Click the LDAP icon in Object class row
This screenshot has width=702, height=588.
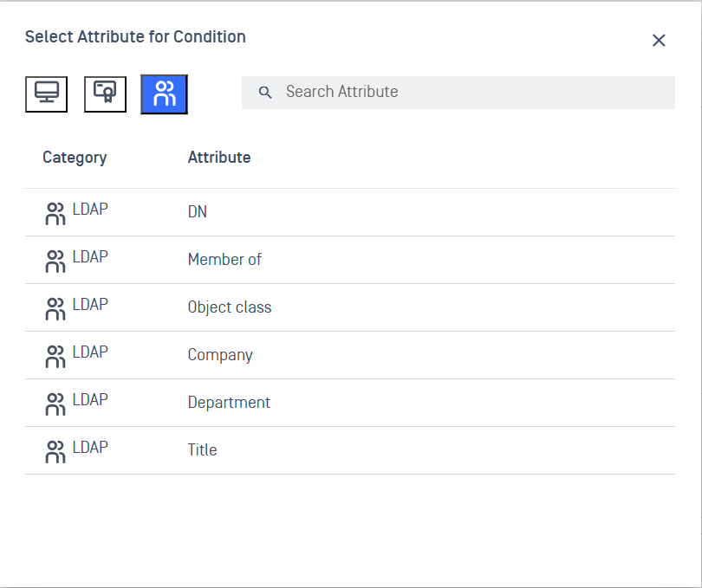(x=55, y=309)
